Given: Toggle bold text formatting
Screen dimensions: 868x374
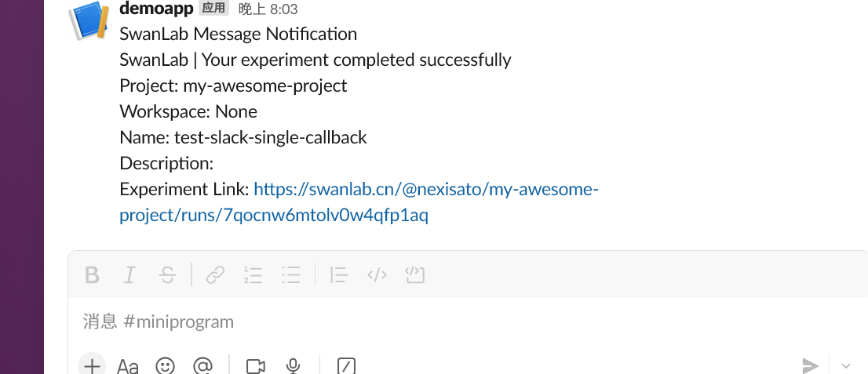Looking at the screenshot, I should 93,275.
